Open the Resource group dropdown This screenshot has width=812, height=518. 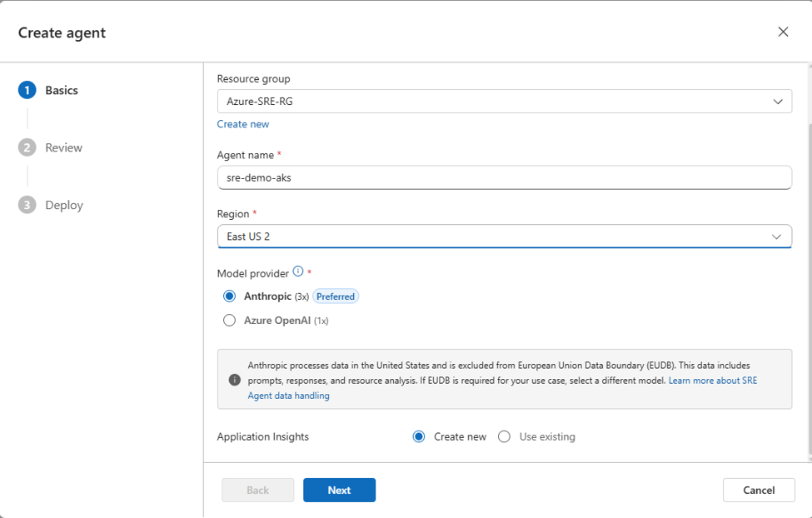click(505, 102)
